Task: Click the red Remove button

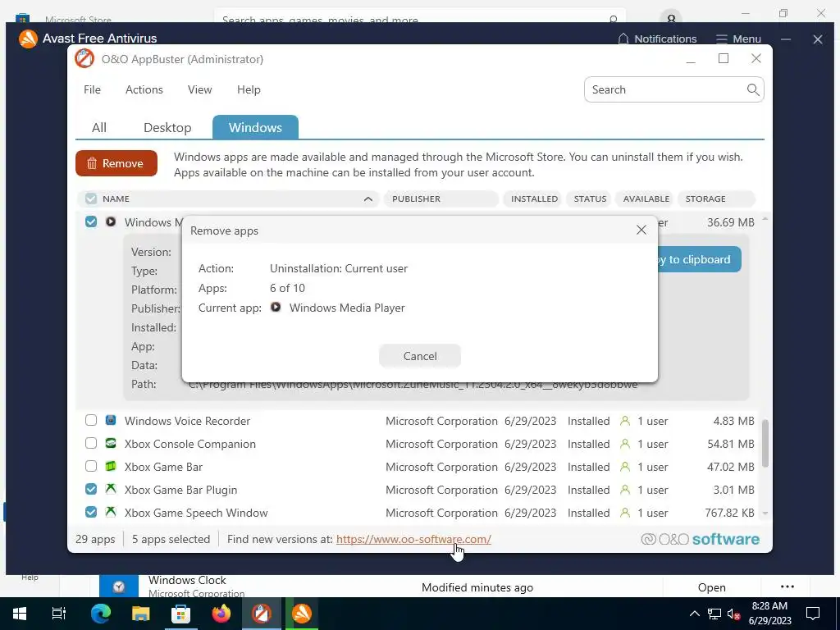Action: coord(116,163)
